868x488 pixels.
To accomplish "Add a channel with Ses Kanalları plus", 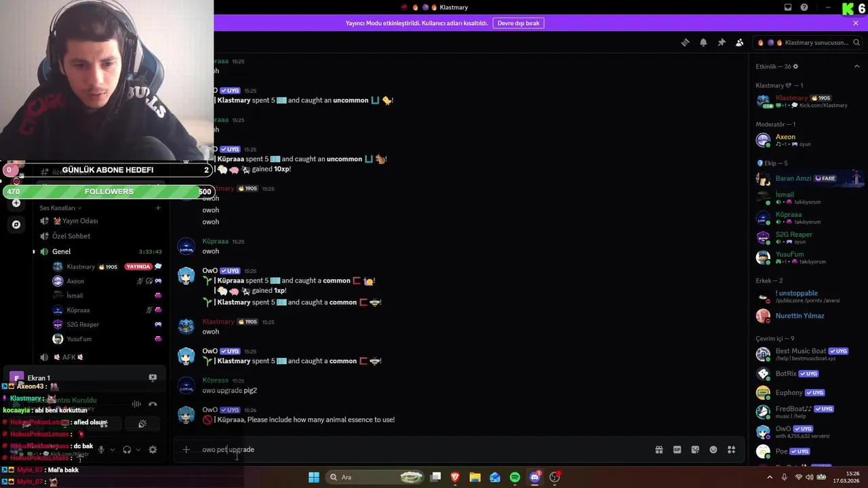I will point(158,208).
